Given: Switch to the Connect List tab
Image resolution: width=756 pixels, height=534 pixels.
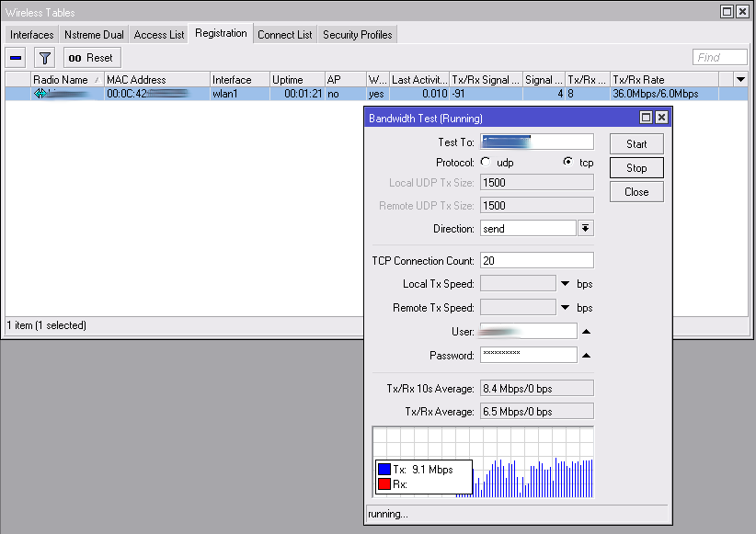Looking at the screenshot, I should [x=284, y=35].
